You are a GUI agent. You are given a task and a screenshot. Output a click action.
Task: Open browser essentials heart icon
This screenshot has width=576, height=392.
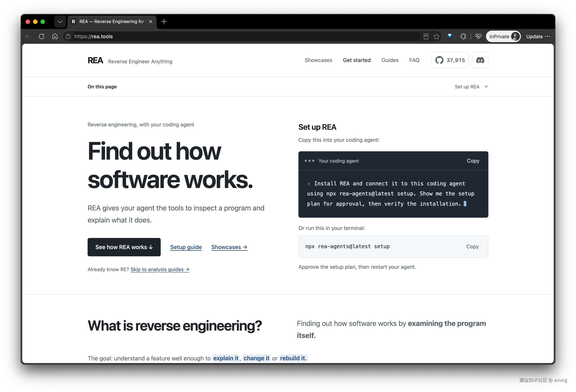478,36
